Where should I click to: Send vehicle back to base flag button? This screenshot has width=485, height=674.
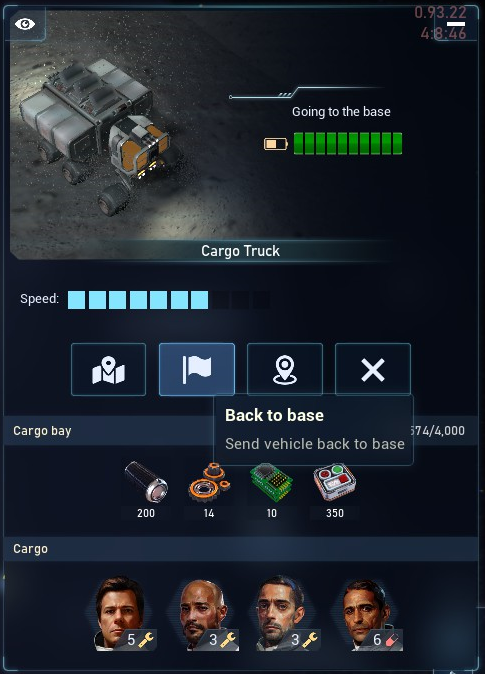click(196, 369)
